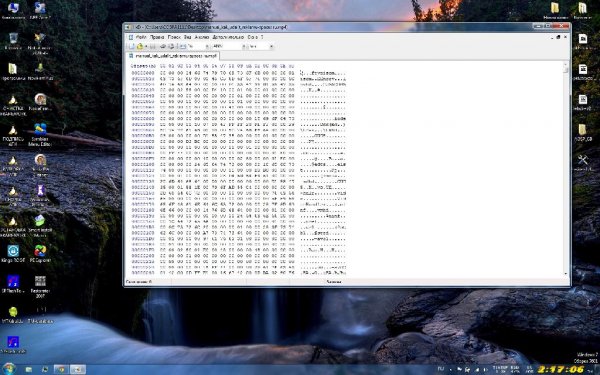Click offset row 00000100 in hex view

tap(143, 165)
